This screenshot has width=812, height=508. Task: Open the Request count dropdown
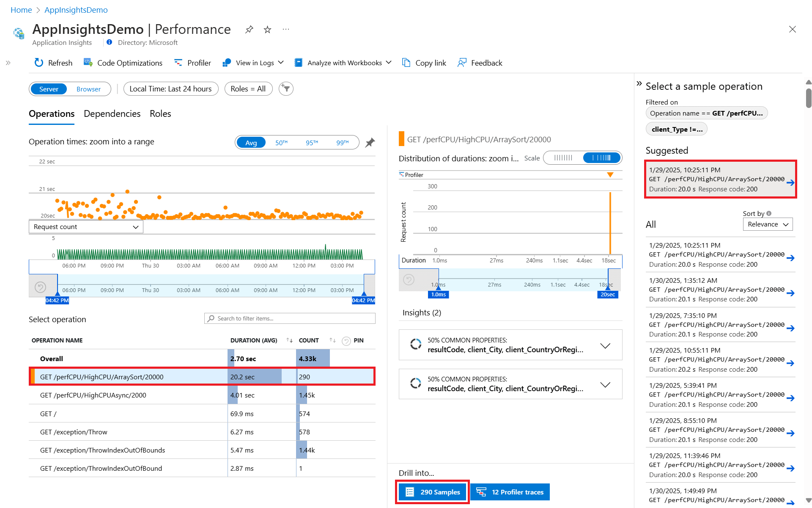86,227
